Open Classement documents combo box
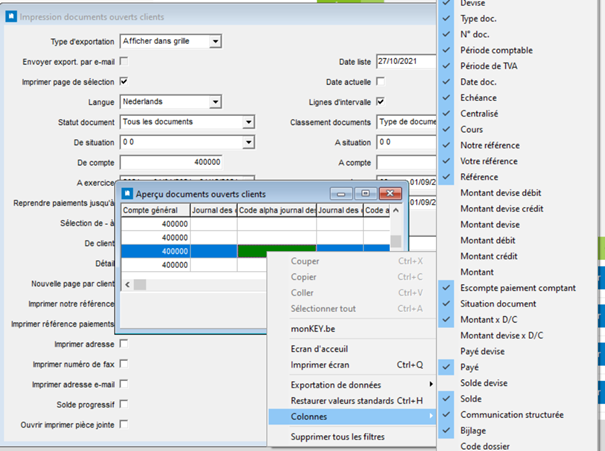Image resolution: width=605 pixels, height=451 pixels. (407, 122)
